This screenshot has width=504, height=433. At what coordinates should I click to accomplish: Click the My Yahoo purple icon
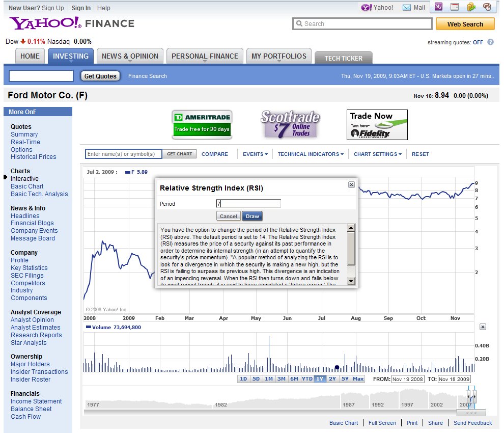[x=438, y=7]
